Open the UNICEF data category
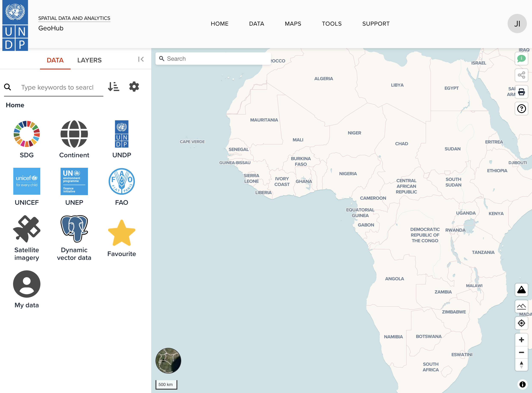Image resolution: width=532 pixels, height=393 pixels. coord(27,187)
